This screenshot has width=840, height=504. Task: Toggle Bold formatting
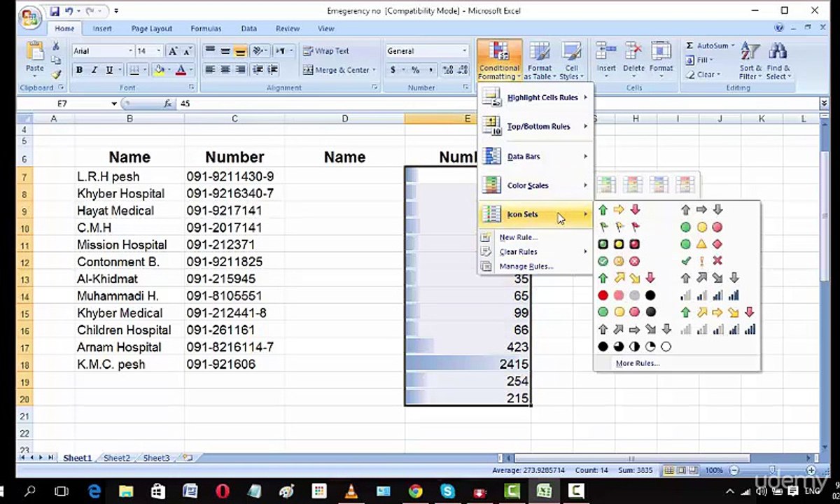point(79,70)
